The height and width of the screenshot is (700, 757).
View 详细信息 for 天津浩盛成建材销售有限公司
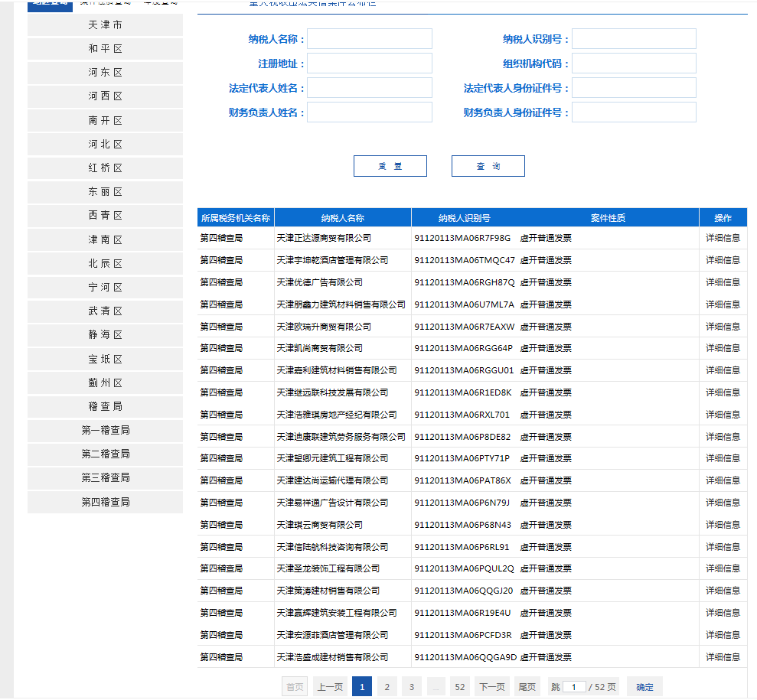(723, 657)
